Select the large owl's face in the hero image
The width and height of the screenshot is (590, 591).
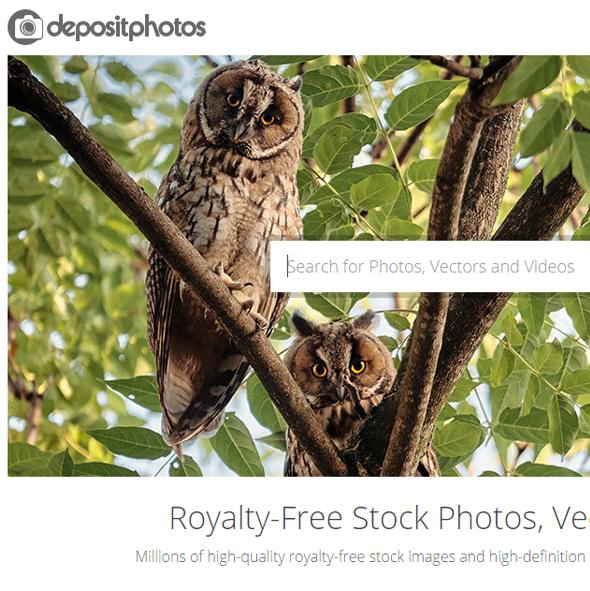pos(251,109)
